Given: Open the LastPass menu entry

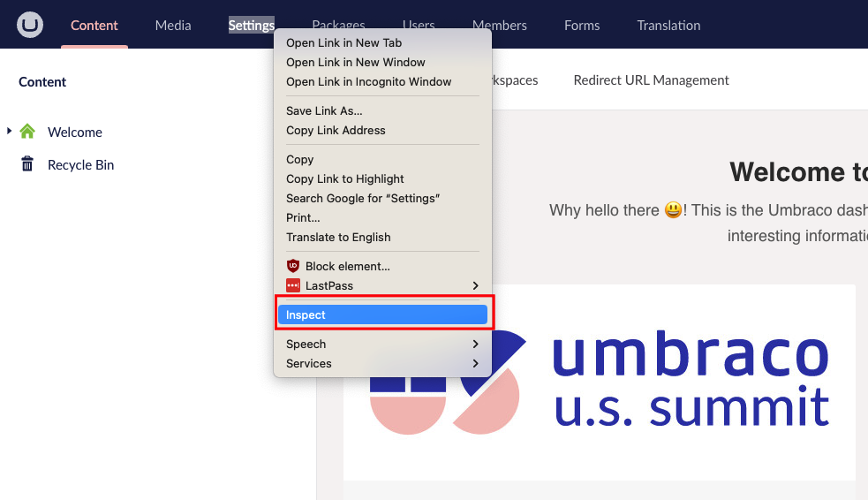Looking at the screenshot, I should [382, 285].
